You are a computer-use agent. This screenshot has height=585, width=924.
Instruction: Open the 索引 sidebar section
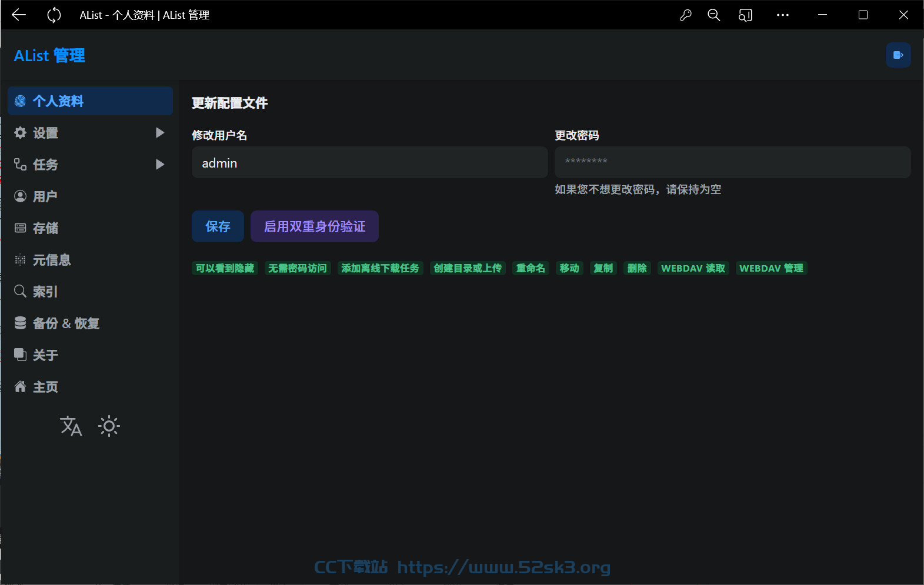tap(91, 292)
